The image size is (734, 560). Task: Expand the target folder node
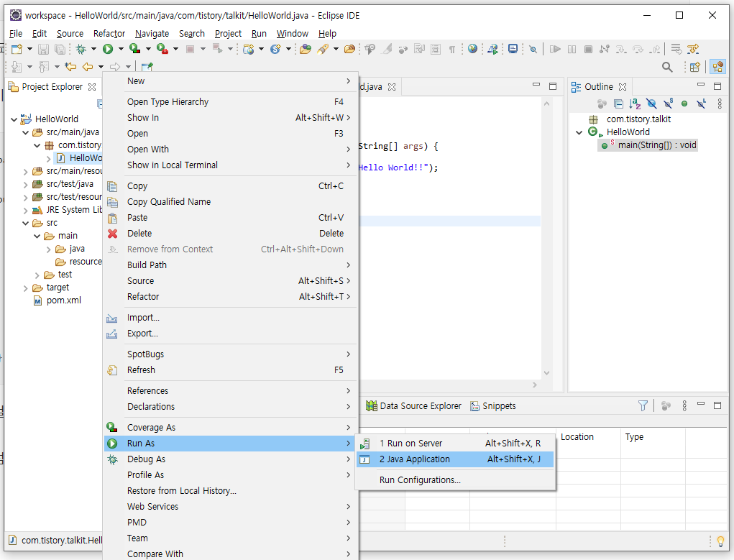26,288
